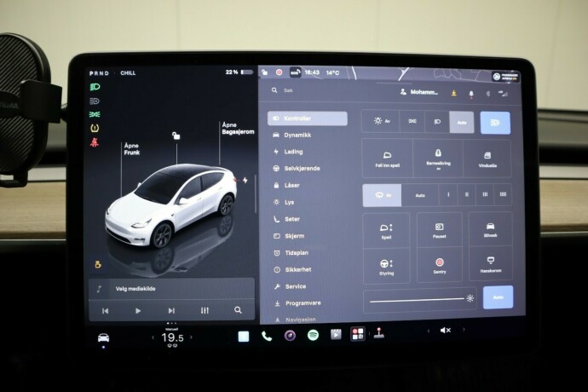The width and height of the screenshot is (588, 392).
Task: Open the Dynamikk menu
Action: [x=292, y=135]
